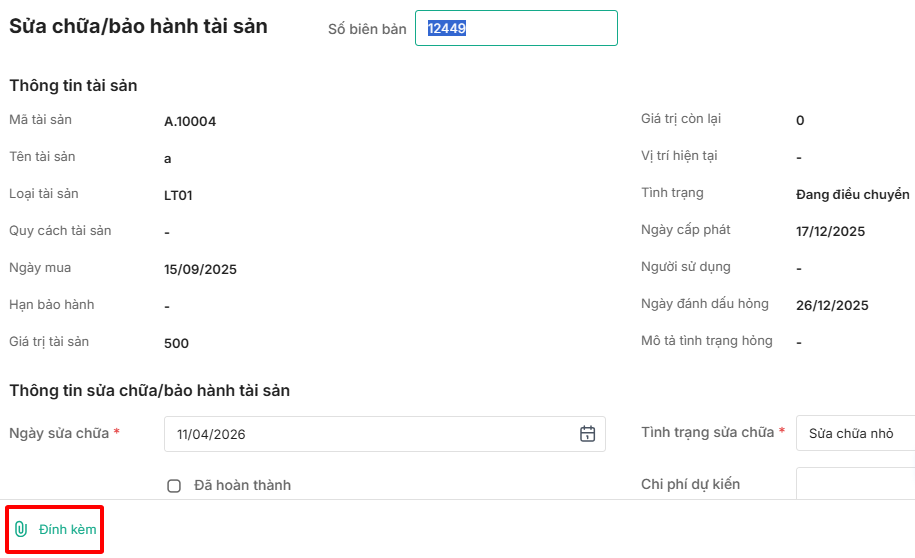Tick the Đã hoàn thành checkbox
This screenshot has height=558, width=915.
click(x=174, y=486)
